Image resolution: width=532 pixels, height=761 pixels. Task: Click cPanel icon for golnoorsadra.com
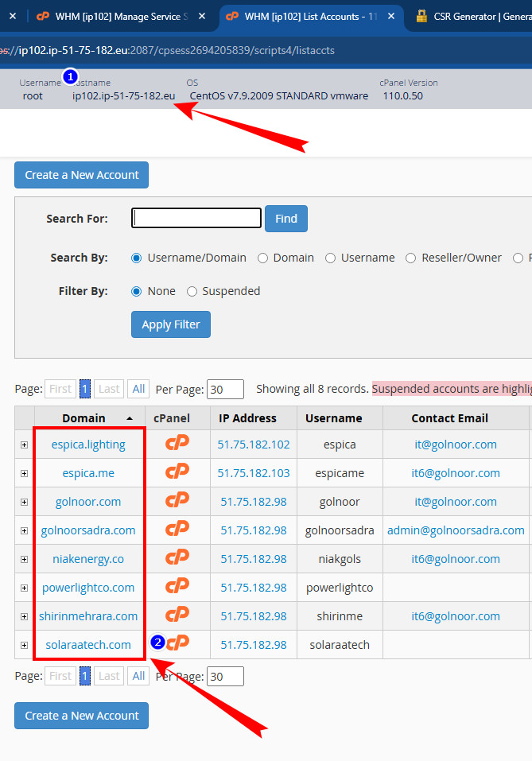tap(177, 530)
